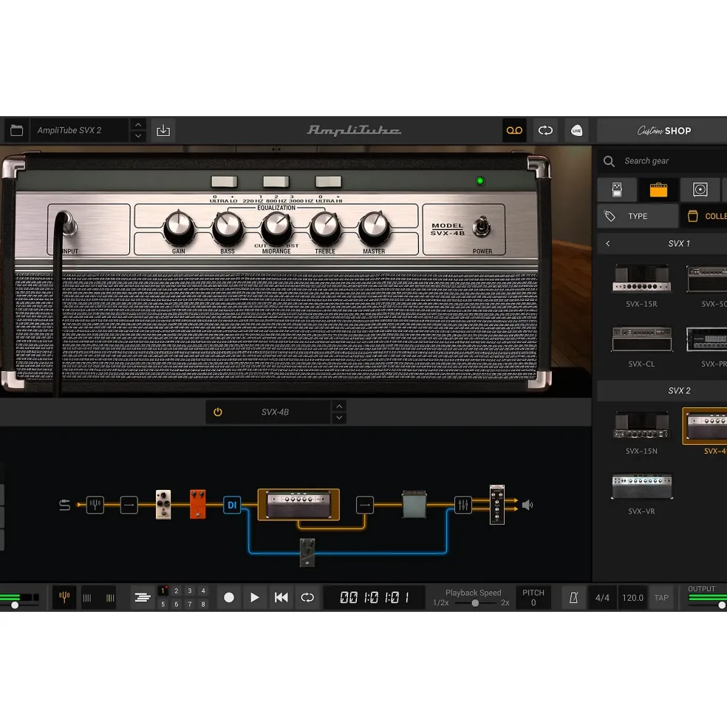
Task: Bypass the SVX-4B amp power button
Action: click(218, 412)
